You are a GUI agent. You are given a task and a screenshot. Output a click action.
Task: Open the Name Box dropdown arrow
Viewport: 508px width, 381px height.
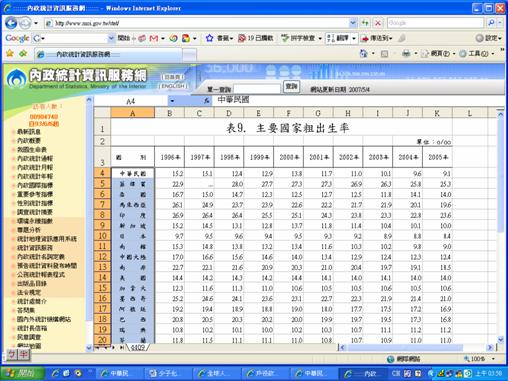tap(172, 101)
